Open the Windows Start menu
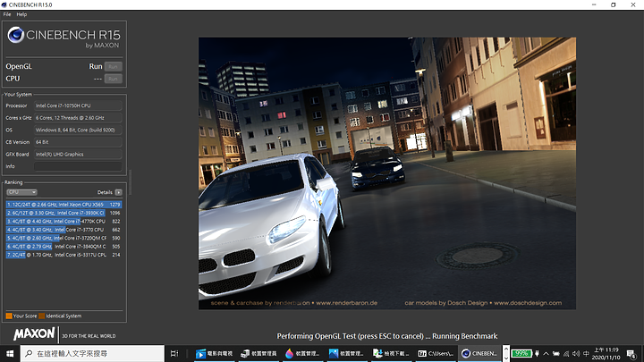The image size is (644, 362). pos(10,353)
